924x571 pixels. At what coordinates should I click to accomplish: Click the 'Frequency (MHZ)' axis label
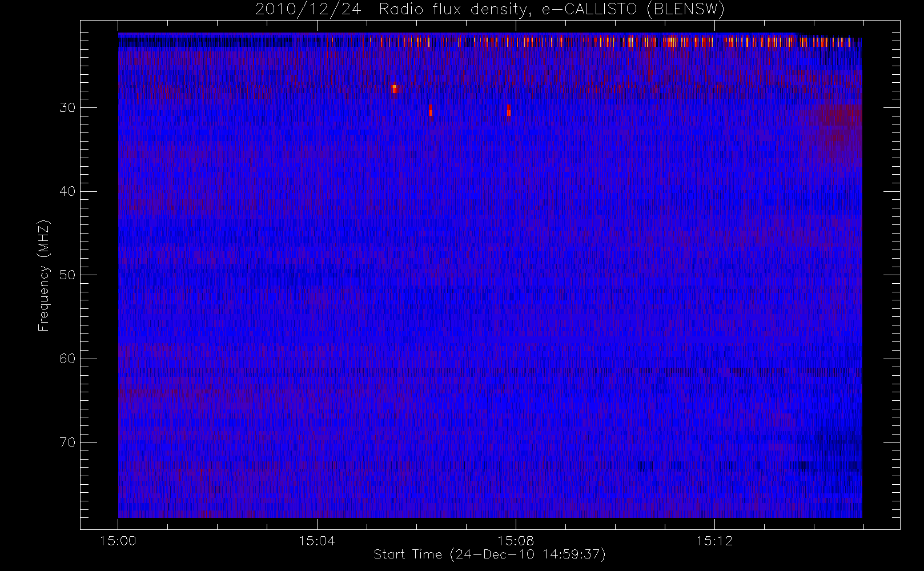[44, 275]
